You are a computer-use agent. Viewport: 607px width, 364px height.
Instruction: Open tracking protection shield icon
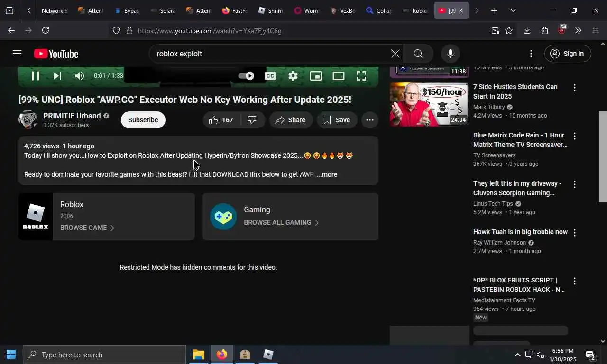116,31
